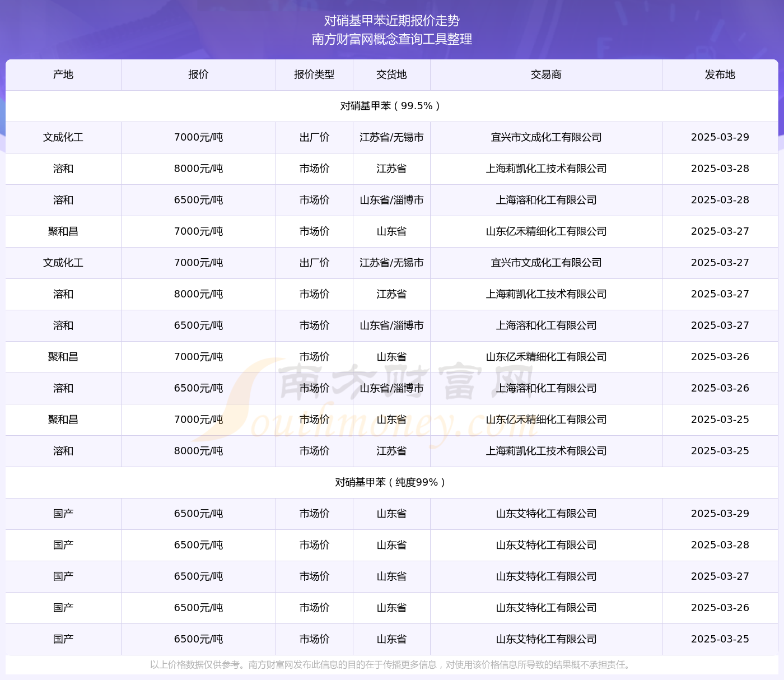Click the subtitle 南方财富网概念查询工具整理

click(392, 39)
